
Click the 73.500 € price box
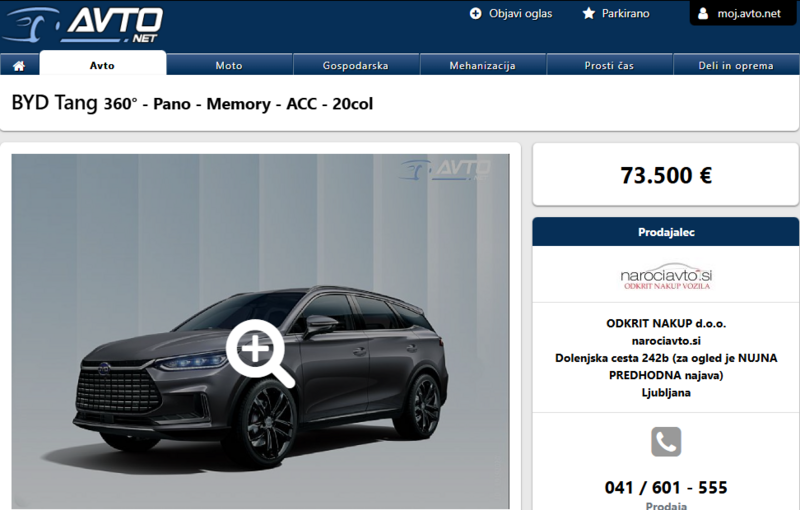(666, 175)
